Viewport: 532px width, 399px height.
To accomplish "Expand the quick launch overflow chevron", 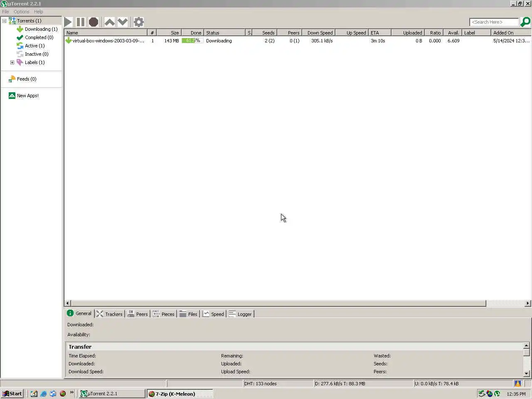I will (72, 392).
